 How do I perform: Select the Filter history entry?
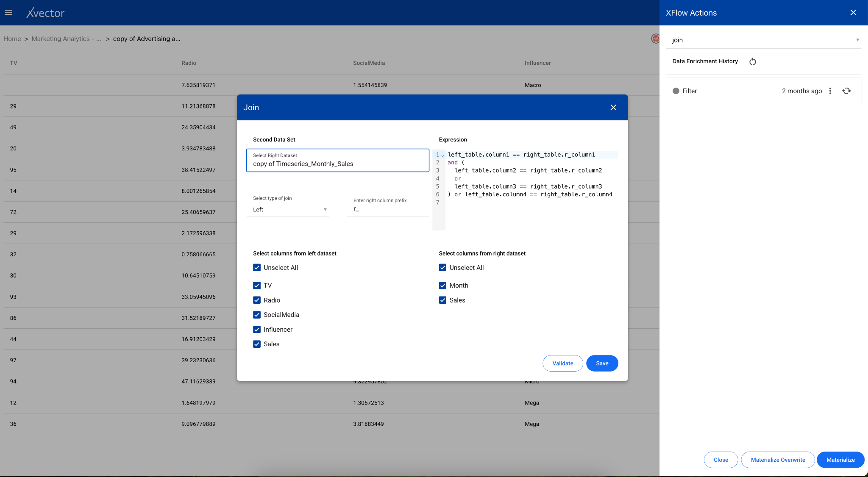pyautogui.click(x=763, y=91)
